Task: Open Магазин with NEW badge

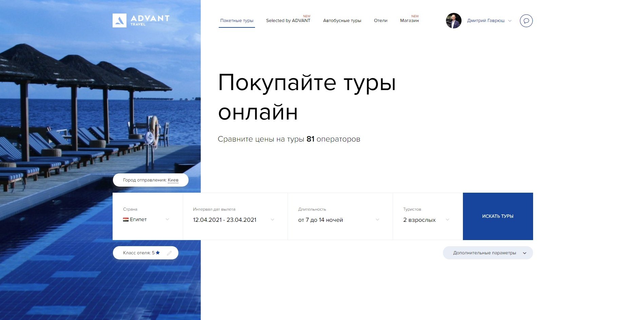Action: click(410, 21)
